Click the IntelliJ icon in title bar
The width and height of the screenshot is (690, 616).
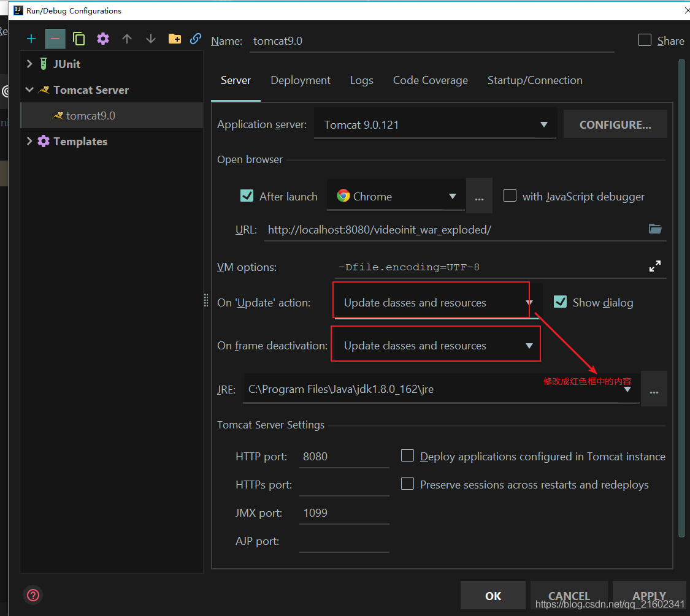[x=18, y=10]
